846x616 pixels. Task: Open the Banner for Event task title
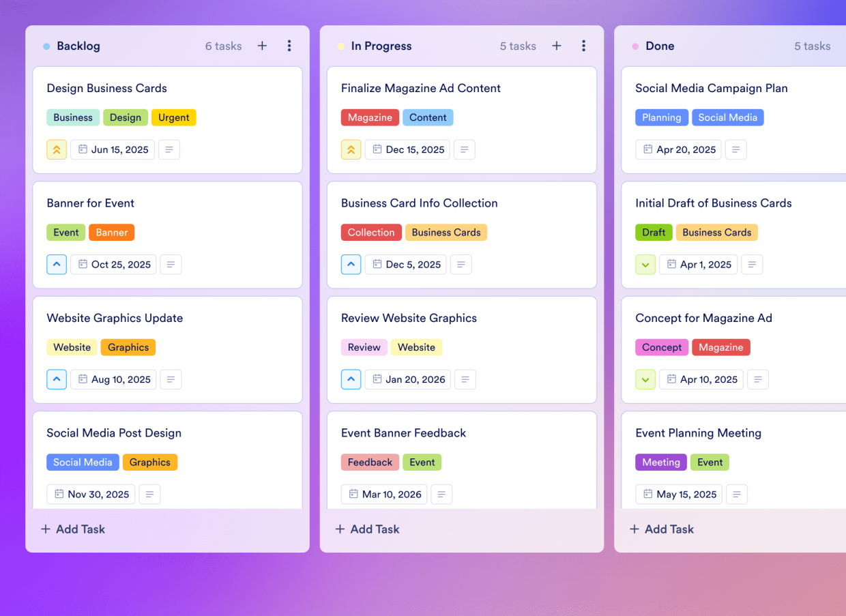pos(90,203)
